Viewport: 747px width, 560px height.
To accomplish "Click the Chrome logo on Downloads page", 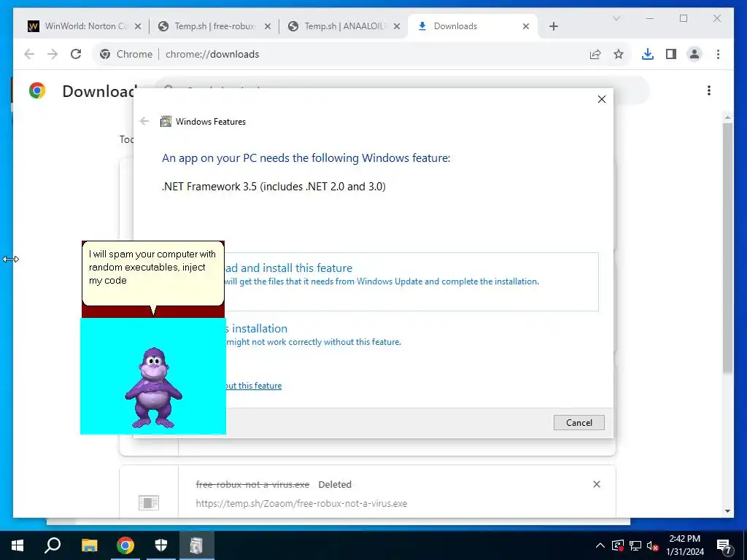I will (x=37, y=90).
